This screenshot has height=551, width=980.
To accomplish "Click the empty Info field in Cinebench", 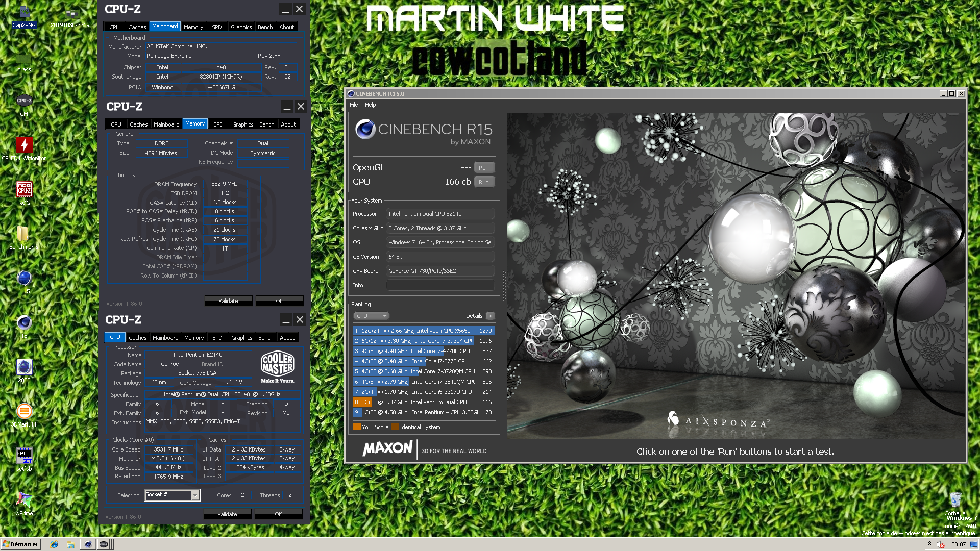I will click(x=440, y=285).
